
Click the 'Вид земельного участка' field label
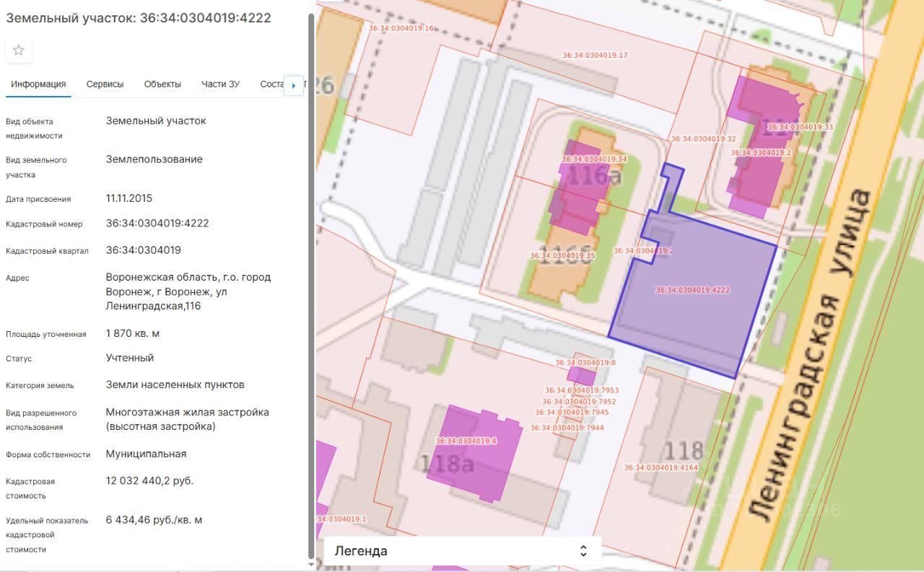coord(36,167)
